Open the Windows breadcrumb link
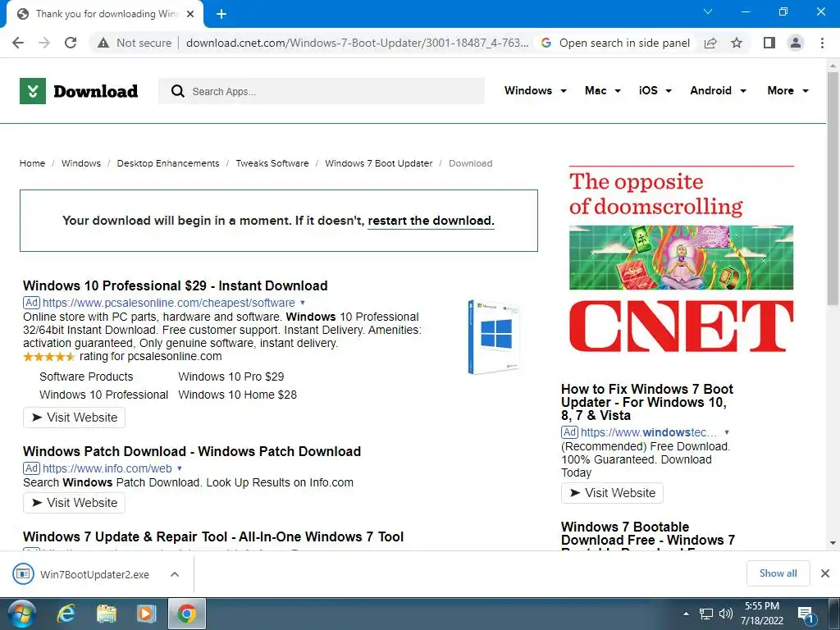 pos(81,163)
